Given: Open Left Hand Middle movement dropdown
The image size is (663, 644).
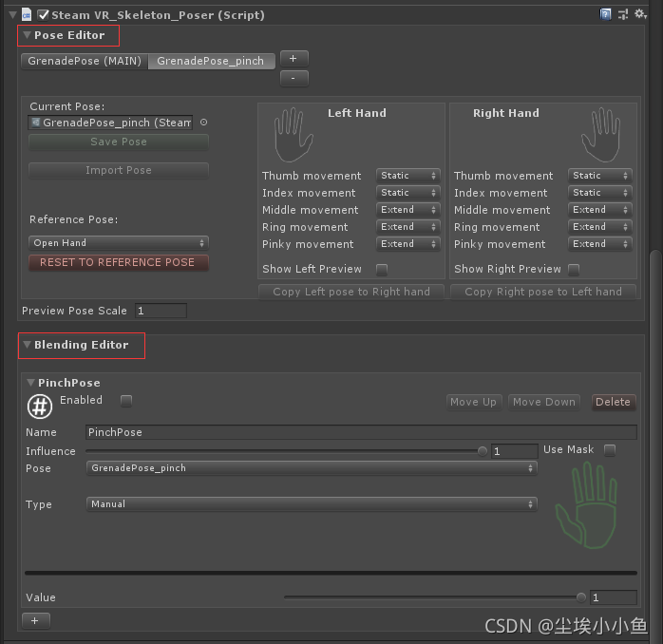Looking at the screenshot, I should (x=408, y=210).
